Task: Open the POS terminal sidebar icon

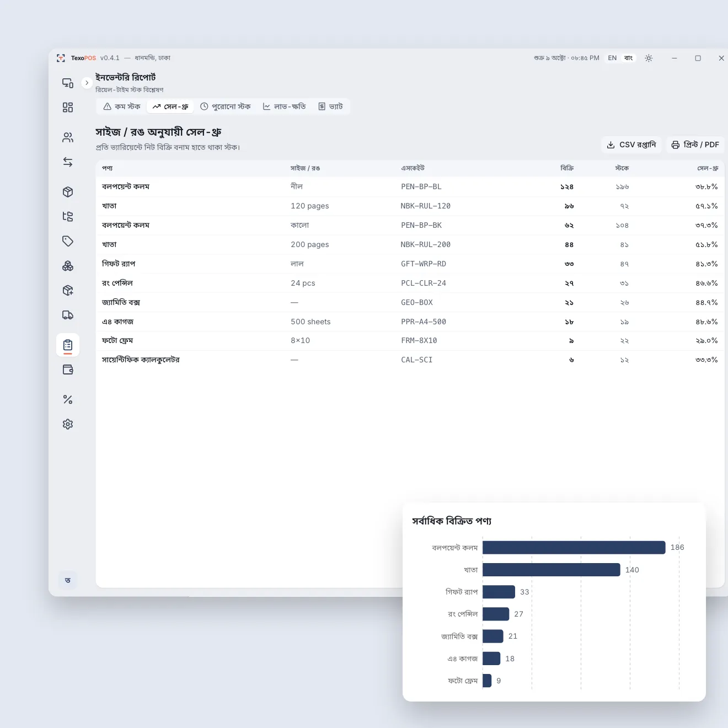Action: [68, 83]
